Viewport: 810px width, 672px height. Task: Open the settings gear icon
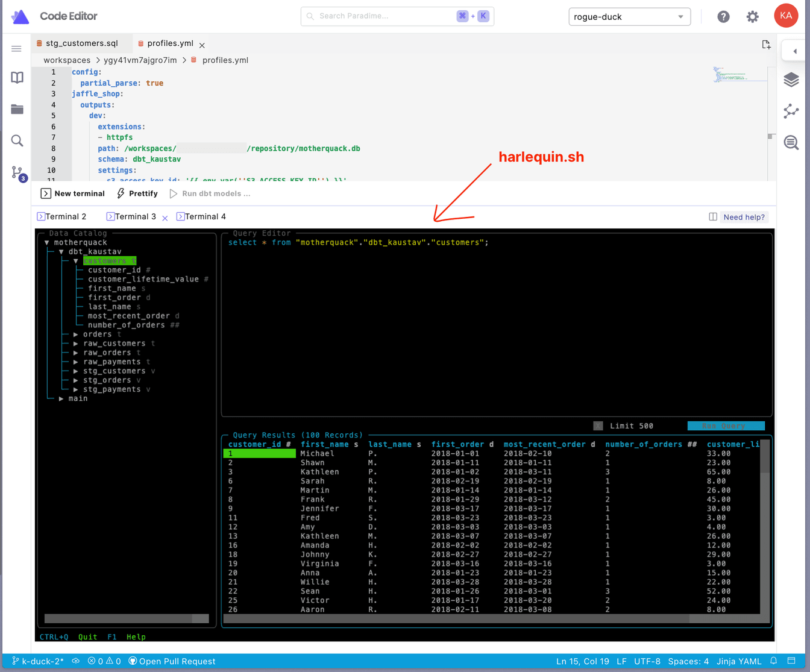tap(752, 17)
